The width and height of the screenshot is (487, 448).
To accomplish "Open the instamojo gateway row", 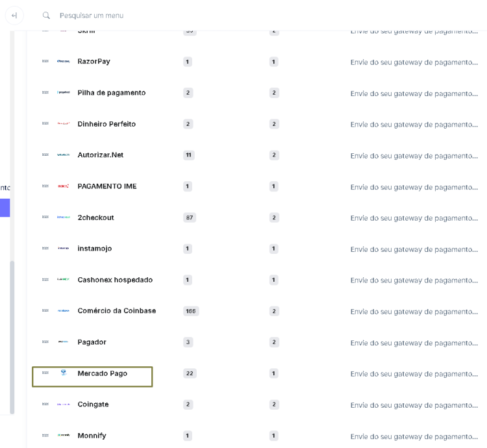I will (x=95, y=249).
